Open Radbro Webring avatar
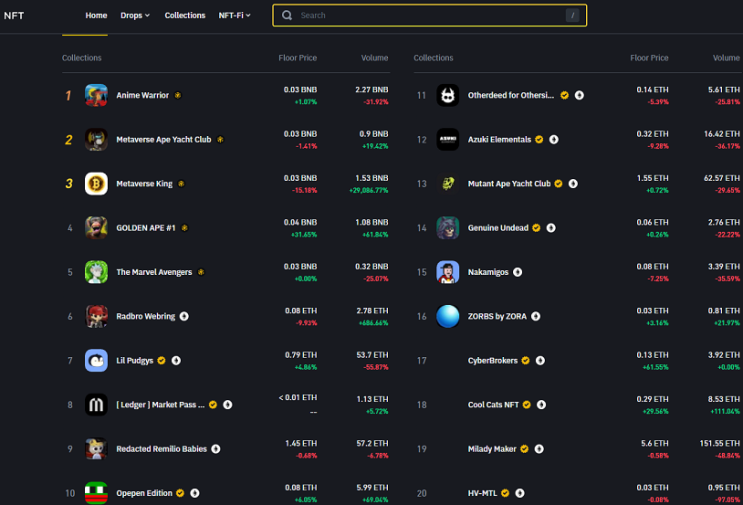The image size is (743, 505). (96, 316)
